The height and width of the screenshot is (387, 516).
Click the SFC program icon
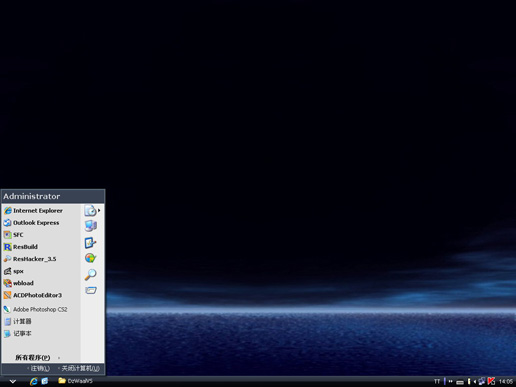click(x=7, y=235)
